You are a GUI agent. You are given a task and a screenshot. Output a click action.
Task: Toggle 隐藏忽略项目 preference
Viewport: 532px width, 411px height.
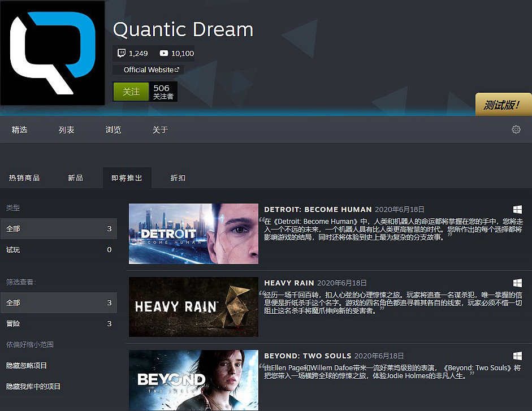pyautogui.click(x=27, y=366)
